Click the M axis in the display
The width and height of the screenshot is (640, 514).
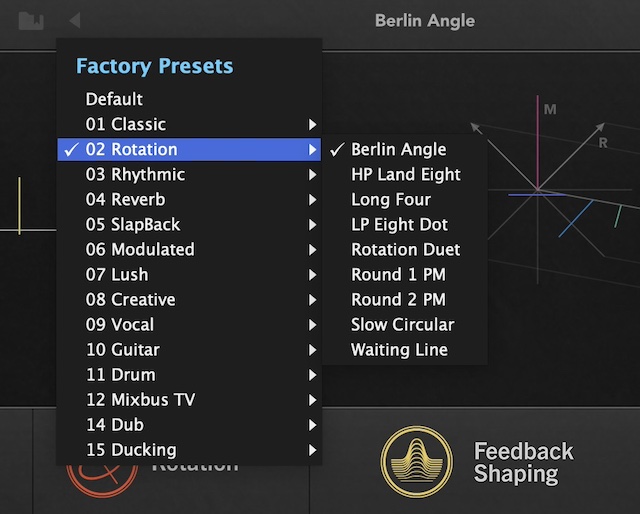[x=538, y=140]
